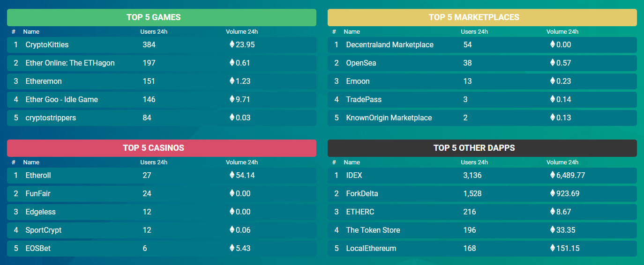This screenshot has height=265, width=644.
Task: Click the Ethereum icon in the Ether Goo row
Action: (232, 99)
